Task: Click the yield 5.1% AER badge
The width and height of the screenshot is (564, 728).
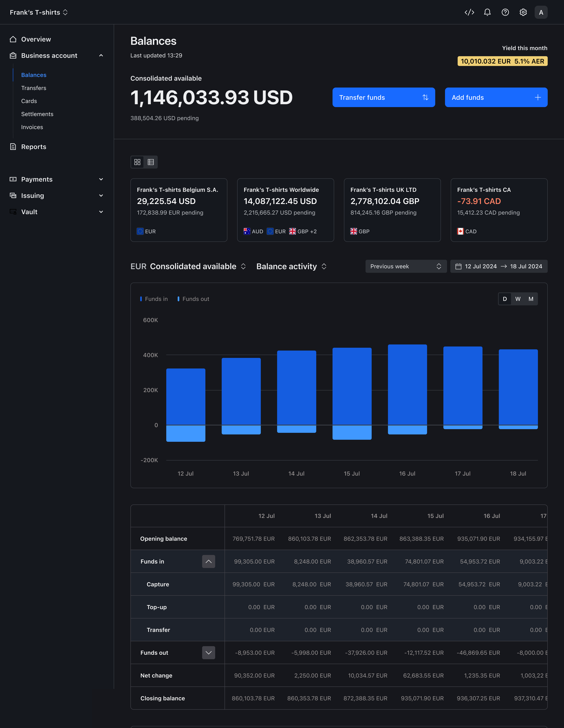Action: [x=502, y=61]
